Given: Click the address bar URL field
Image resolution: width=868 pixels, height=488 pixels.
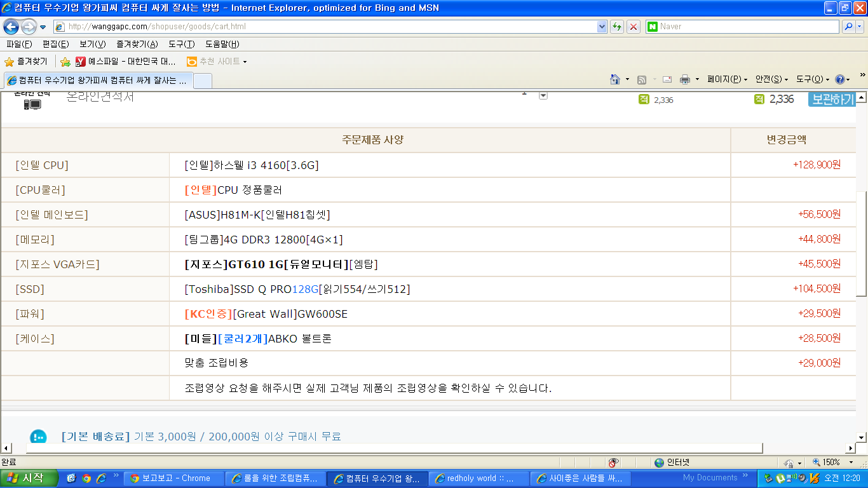Looking at the screenshot, I should pos(325,27).
